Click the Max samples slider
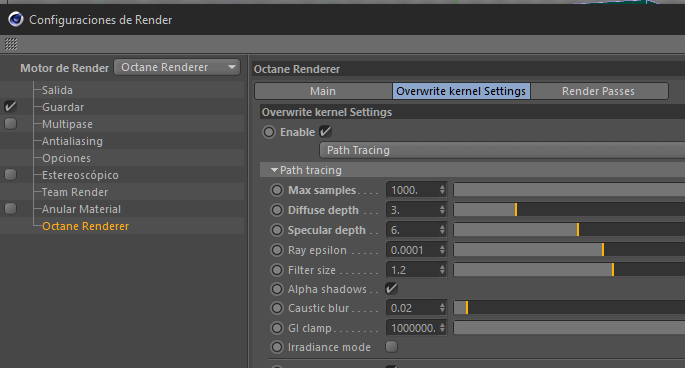This screenshot has height=368, width=685. pyautogui.click(x=569, y=190)
